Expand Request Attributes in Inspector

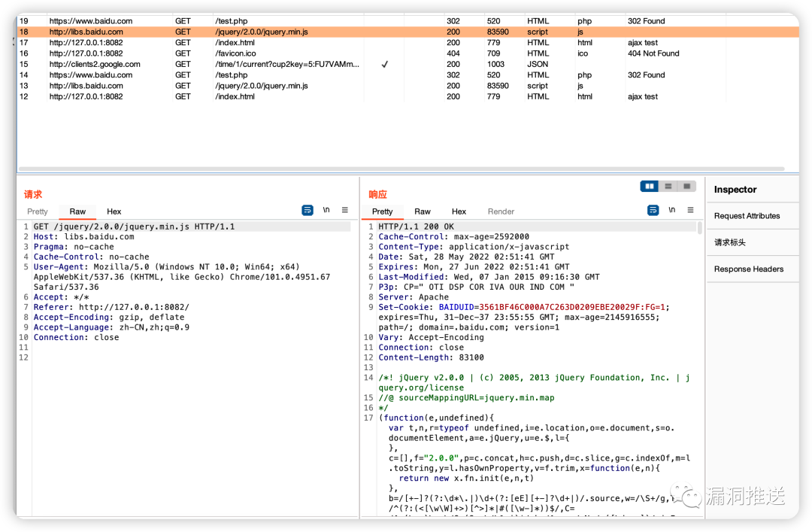[747, 216]
